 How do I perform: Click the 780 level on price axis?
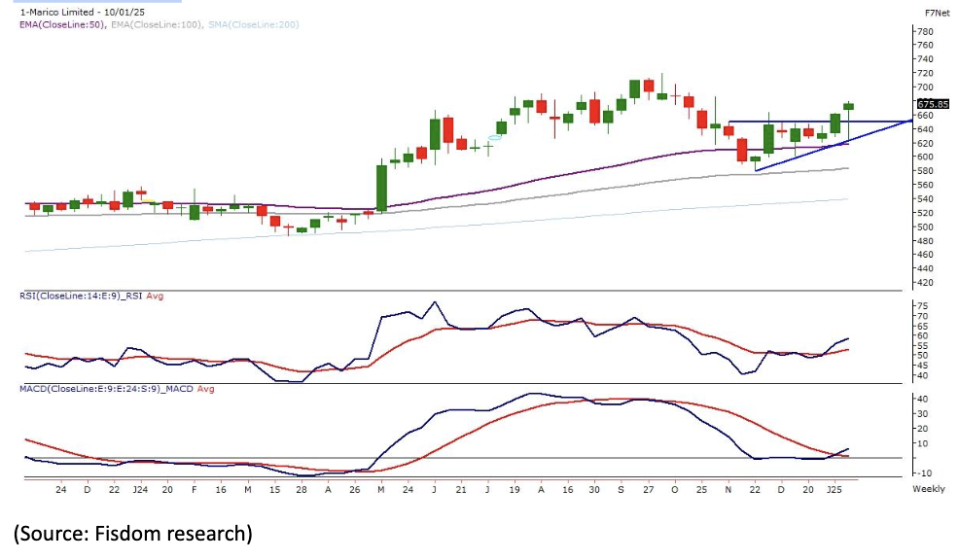[925, 31]
